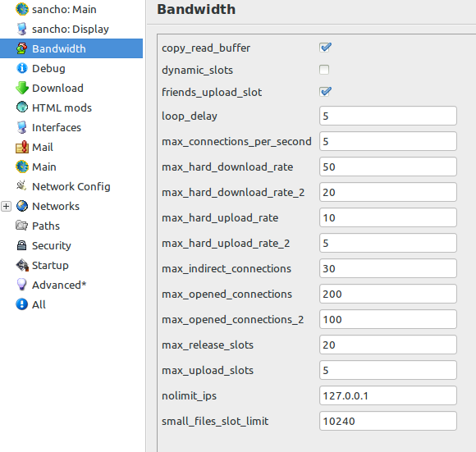Screen dimensions: 476x452
Task: Click the small_files_slot_limit field
Action: pyautogui.click(x=388, y=421)
